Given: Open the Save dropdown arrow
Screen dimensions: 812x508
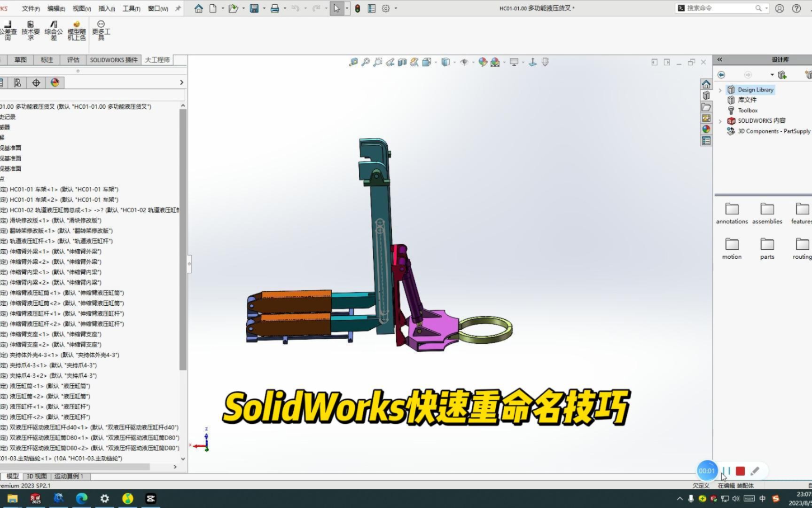Looking at the screenshot, I should pos(264,8).
